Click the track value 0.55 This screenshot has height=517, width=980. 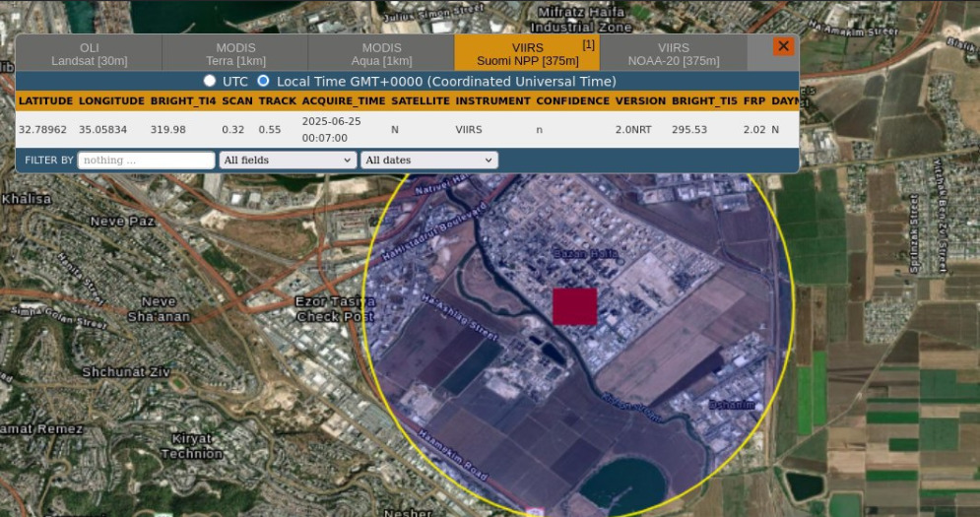tap(269, 129)
